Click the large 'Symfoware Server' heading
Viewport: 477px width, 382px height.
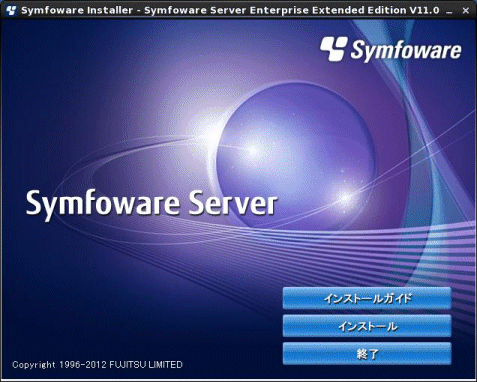(x=152, y=204)
